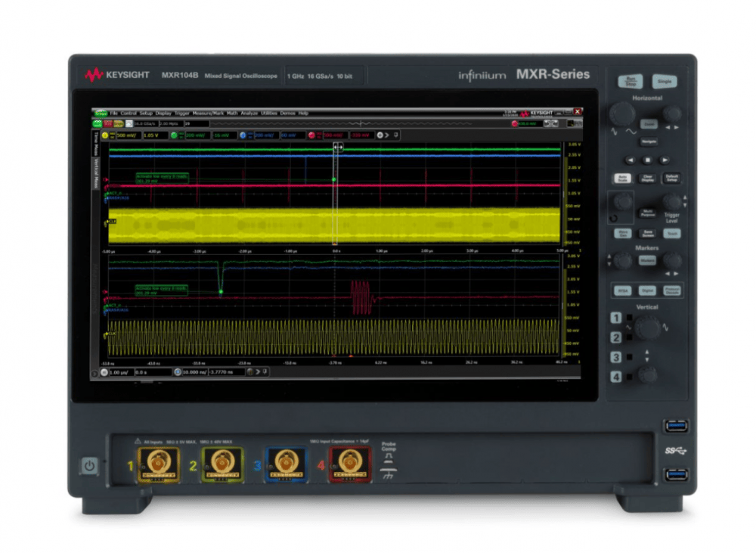
Task: Click the play forward navigation button
Action: click(665, 160)
